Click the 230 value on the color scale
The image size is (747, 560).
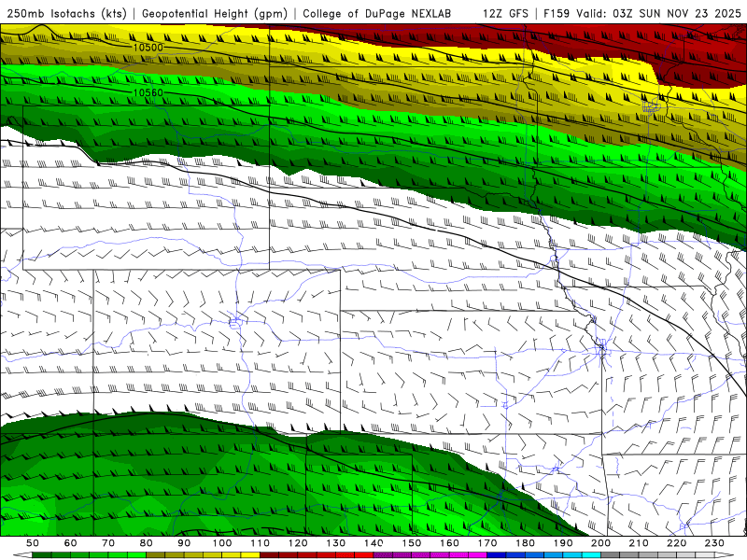714,543
